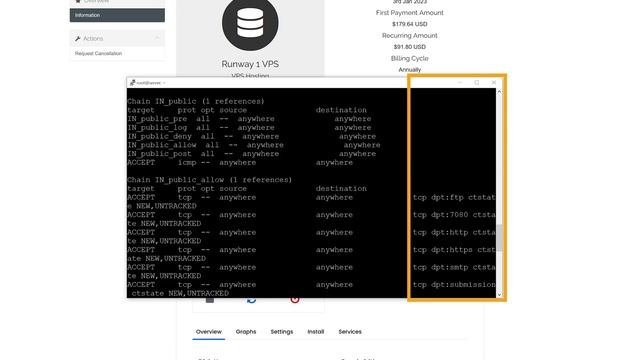Open the Install tab
640x360 pixels.
316,332
